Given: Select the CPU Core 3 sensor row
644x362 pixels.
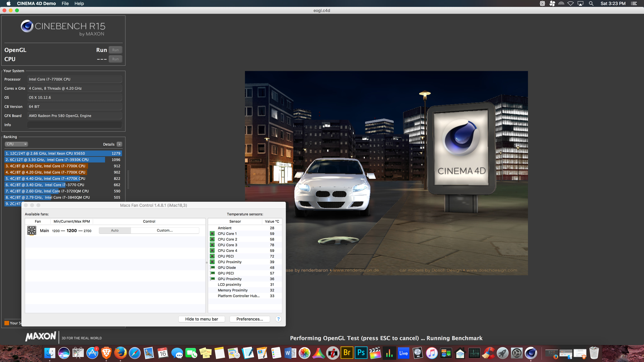Looking at the screenshot, I should [x=245, y=245].
